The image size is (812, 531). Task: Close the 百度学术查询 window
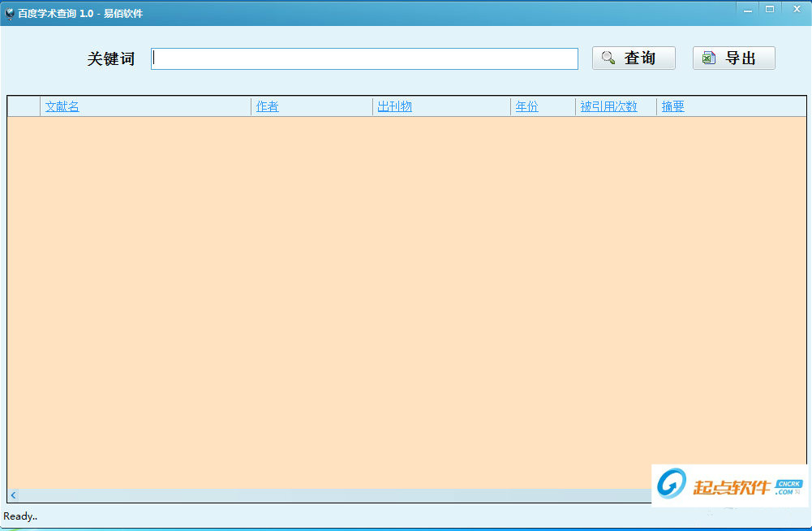pyautogui.click(x=797, y=9)
